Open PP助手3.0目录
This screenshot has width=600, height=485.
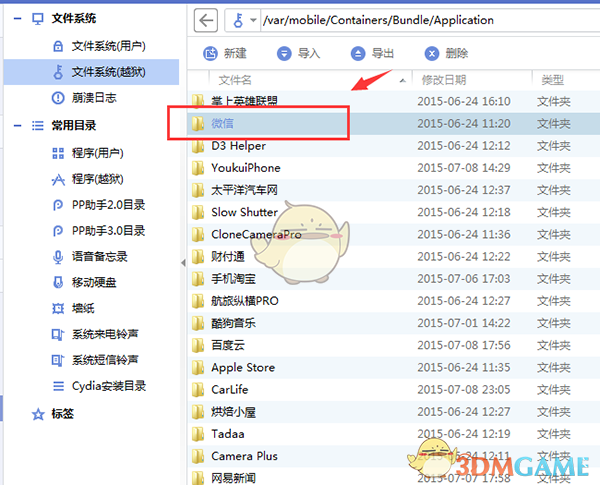coord(109,231)
